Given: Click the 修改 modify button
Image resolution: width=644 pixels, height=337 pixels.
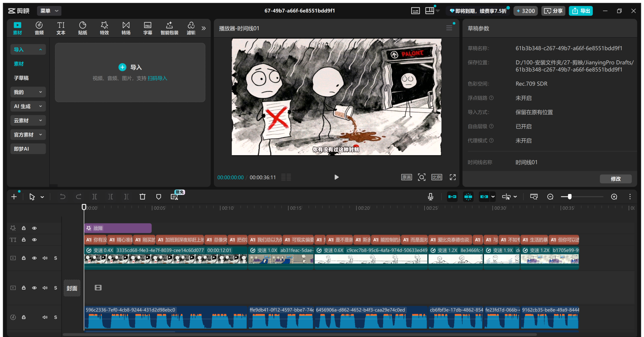Looking at the screenshot, I should click(615, 179).
